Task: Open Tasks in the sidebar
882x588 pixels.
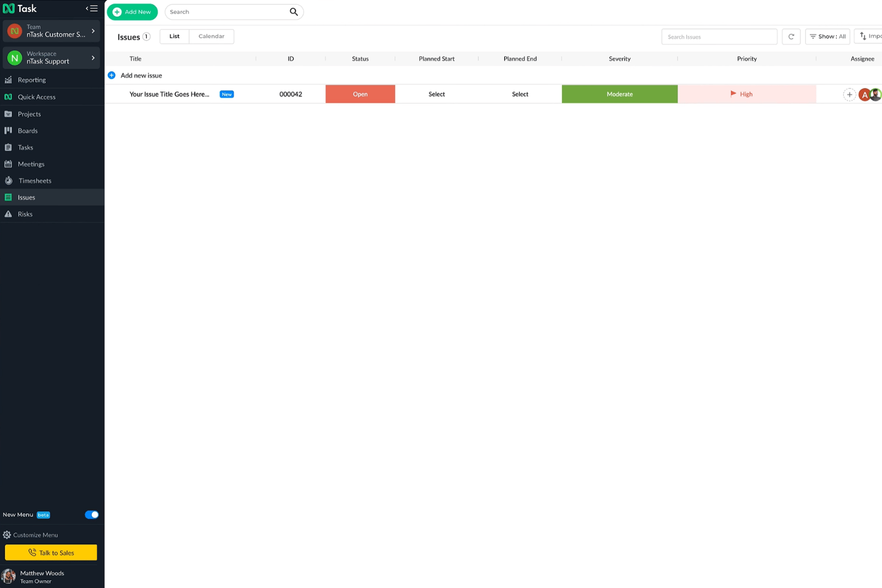Action: pos(52,147)
